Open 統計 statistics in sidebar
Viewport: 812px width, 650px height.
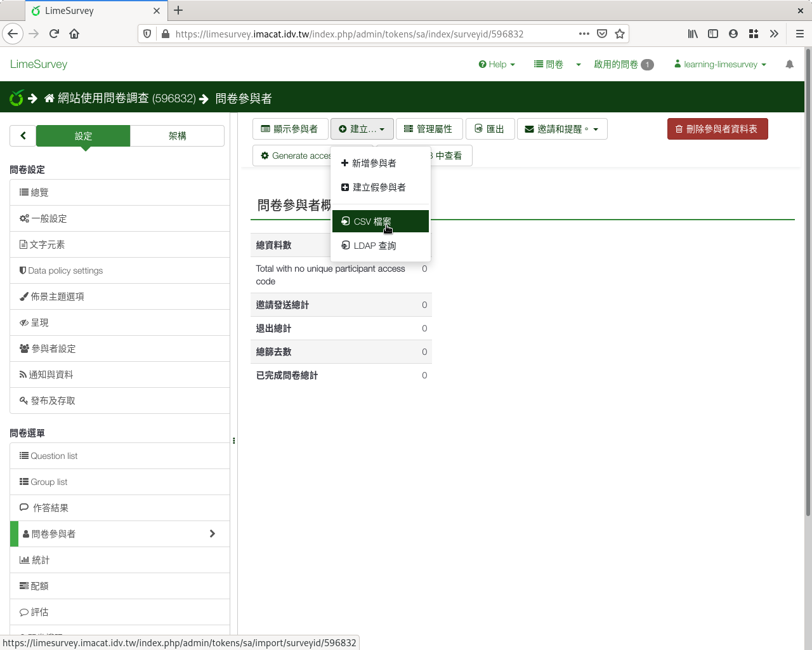coord(120,560)
